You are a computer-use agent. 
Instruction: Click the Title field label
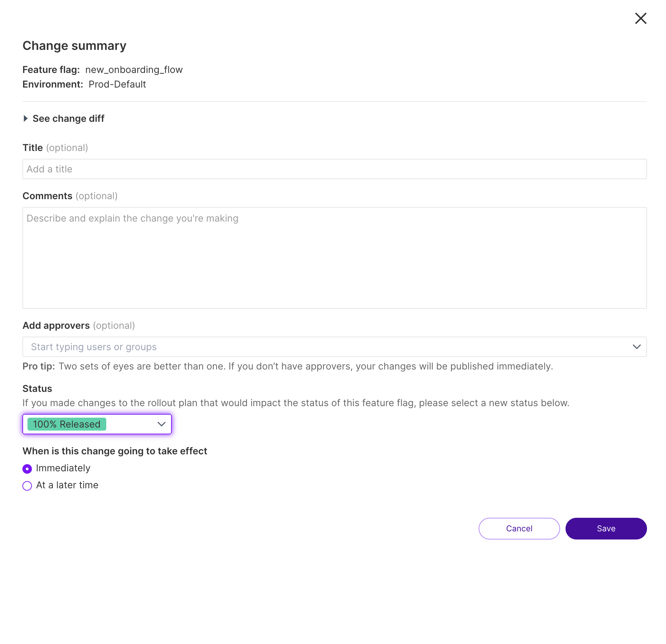[33, 148]
